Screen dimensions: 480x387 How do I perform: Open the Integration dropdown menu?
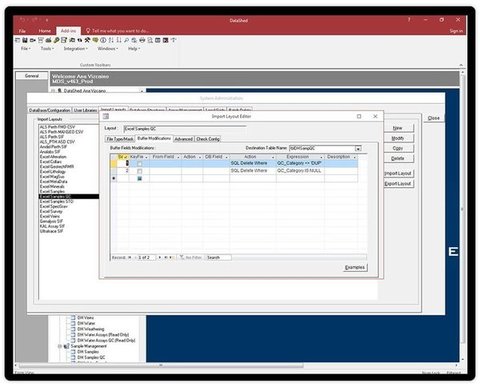click(76, 49)
